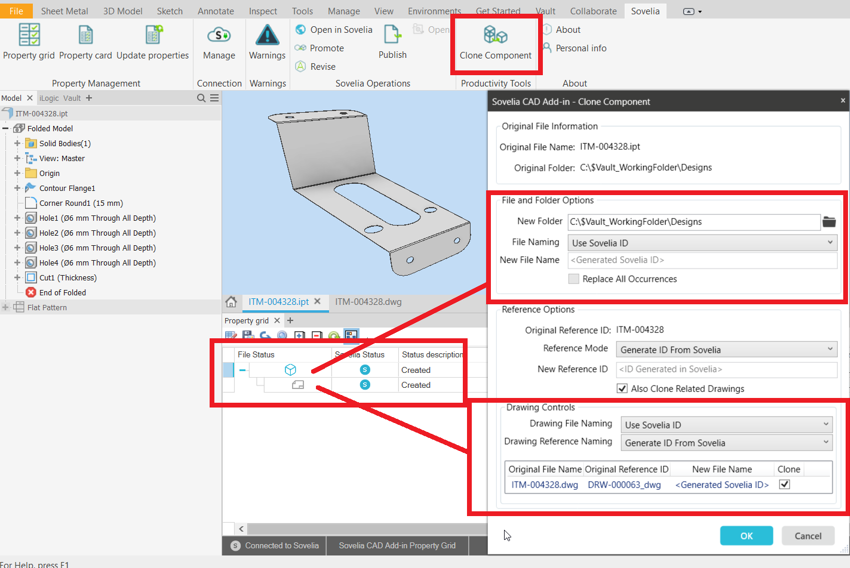
Task: Expand the Flat Pattern node
Action: click(x=5, y=307)
